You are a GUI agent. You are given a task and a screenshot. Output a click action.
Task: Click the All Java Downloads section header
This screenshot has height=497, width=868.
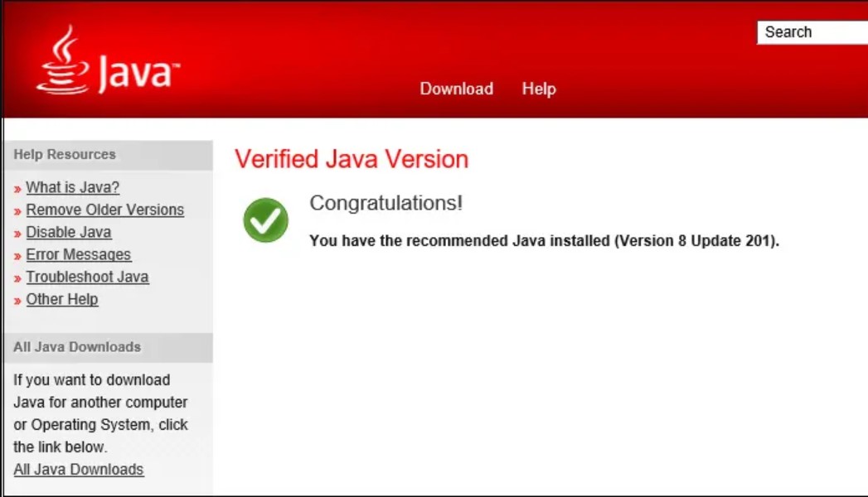click(77, 347)
